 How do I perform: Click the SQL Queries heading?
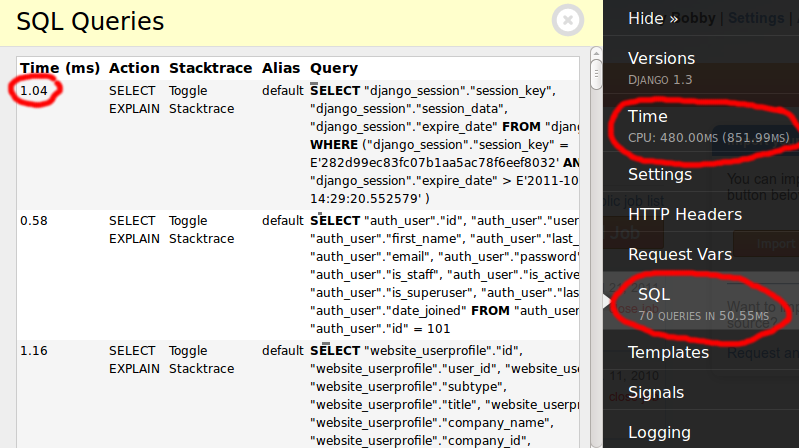[90, 21]
